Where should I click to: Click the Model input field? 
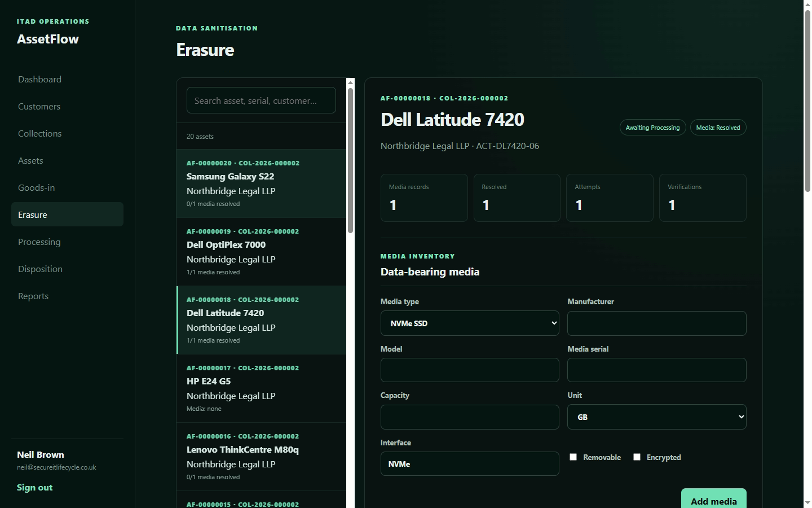(x=470, y=370)
